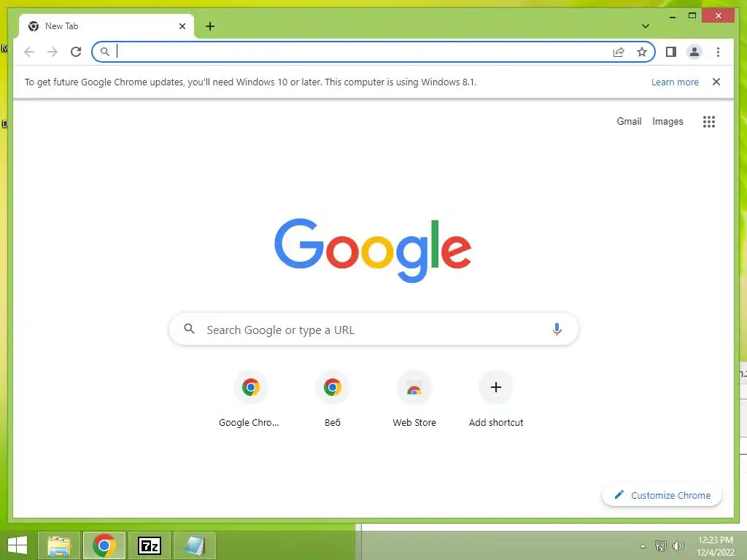Show hidden tray icons
Image resolution: width=747 pixels, height=560 pixels.
tap(643, 546)
